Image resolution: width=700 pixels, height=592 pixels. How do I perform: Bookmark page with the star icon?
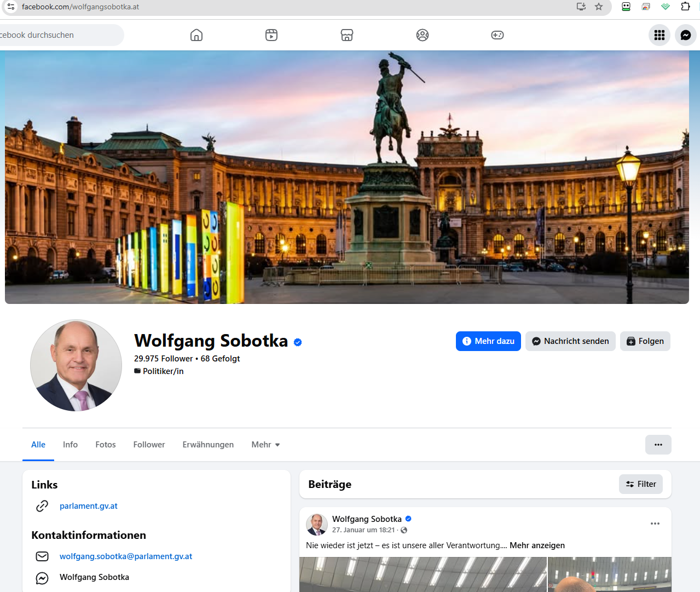(x=599, y=7)
